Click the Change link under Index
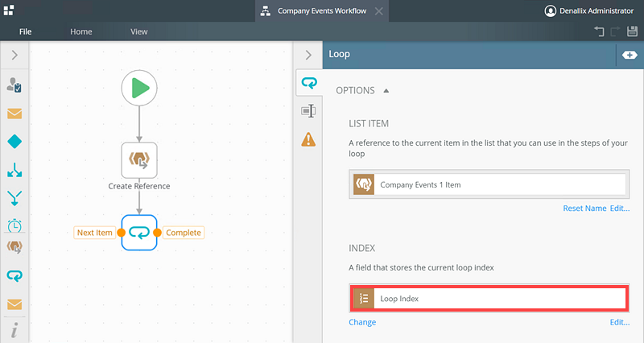Image resolution: width=644 pixels, height=343 pixels. tap(362, 322)
